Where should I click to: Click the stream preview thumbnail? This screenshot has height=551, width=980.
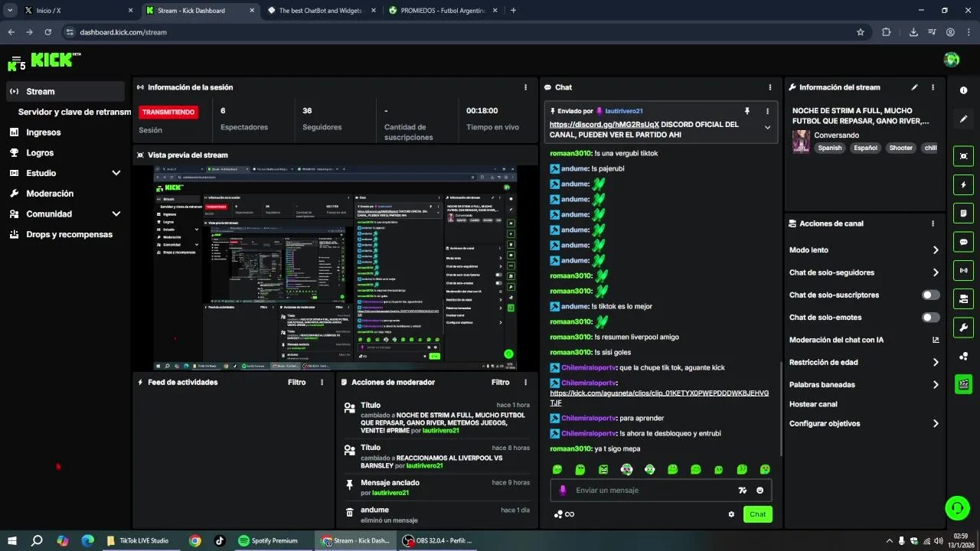point(335,268)
